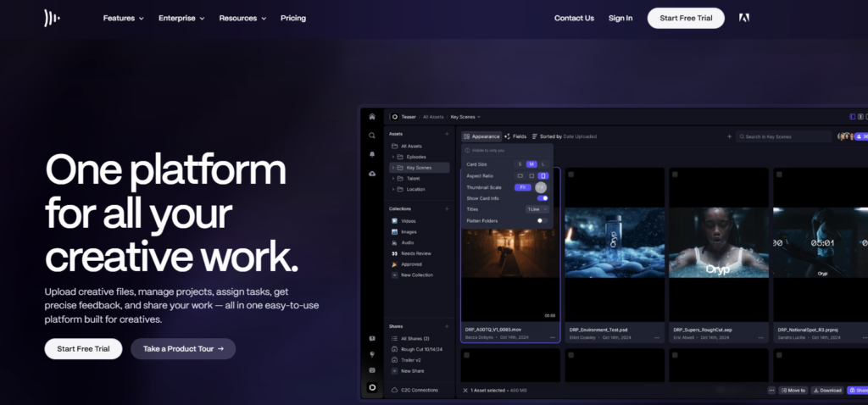868x405 pixels.
Task: Open the Appearance menu
Action: [481, 136]
